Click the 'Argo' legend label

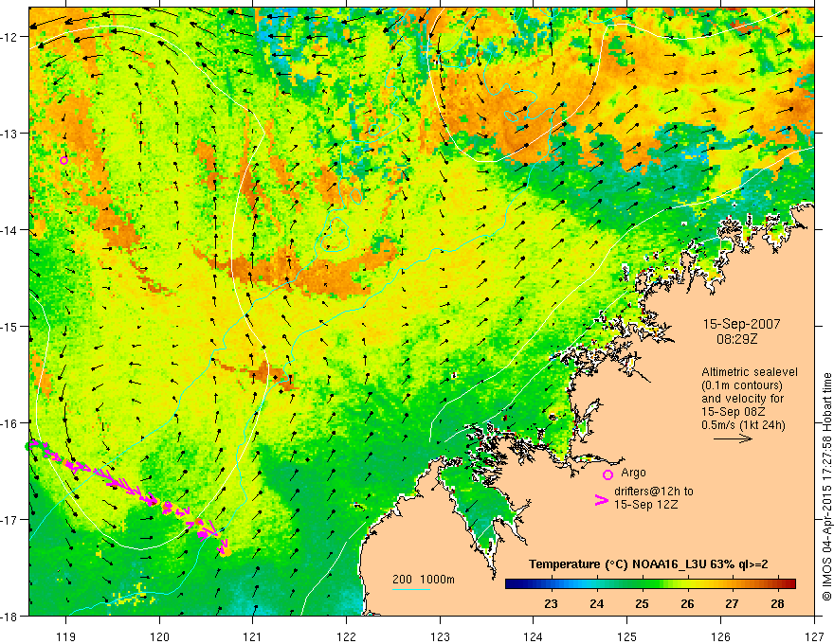click(x=633, y=473)
